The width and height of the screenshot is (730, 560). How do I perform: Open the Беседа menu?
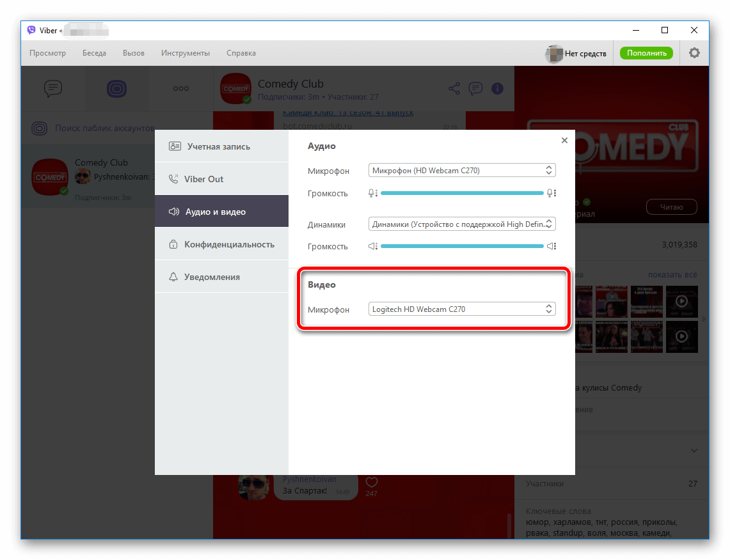pyautogui.click(x=95, y=53)
